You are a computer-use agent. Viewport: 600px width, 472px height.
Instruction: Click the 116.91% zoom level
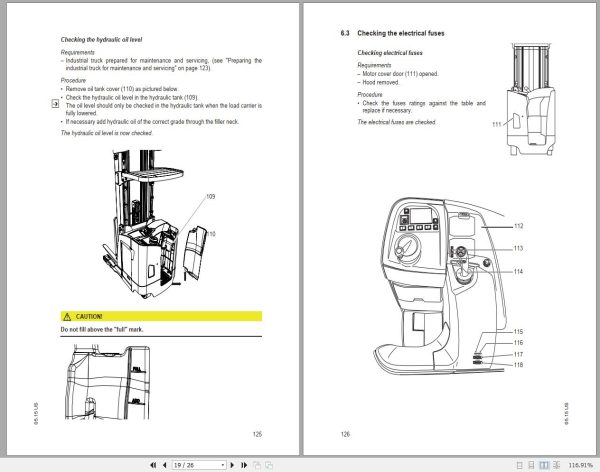pos(580,465)
